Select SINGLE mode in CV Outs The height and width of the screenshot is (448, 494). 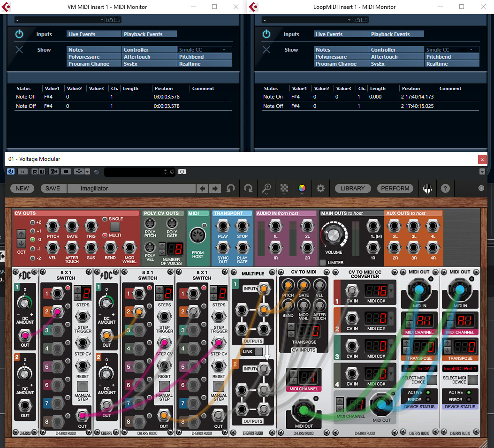pos(105,219)
